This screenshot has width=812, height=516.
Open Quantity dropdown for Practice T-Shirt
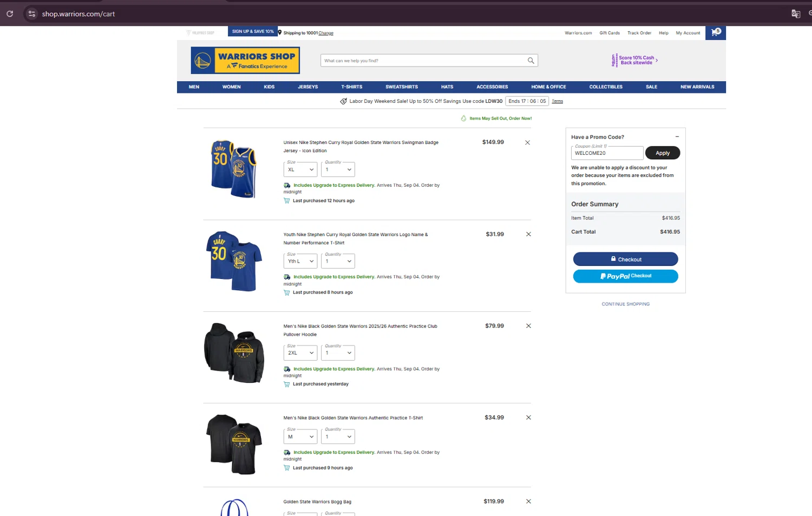[338, 436]
